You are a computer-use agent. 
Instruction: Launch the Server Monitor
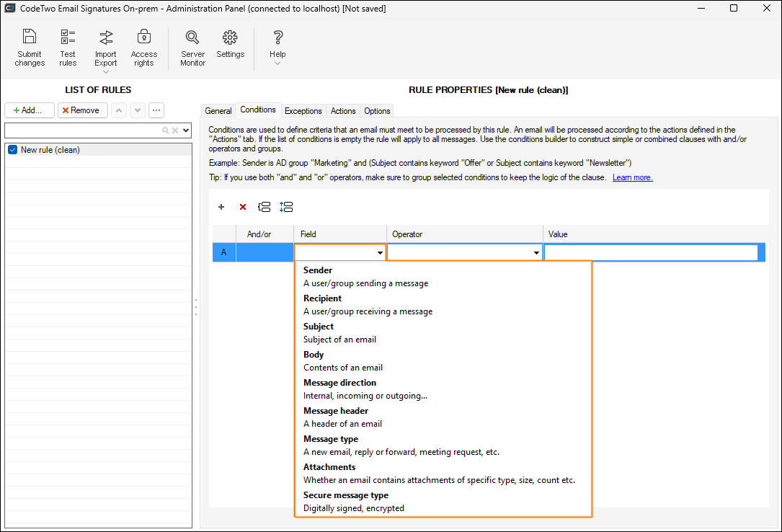pos(192,43)
